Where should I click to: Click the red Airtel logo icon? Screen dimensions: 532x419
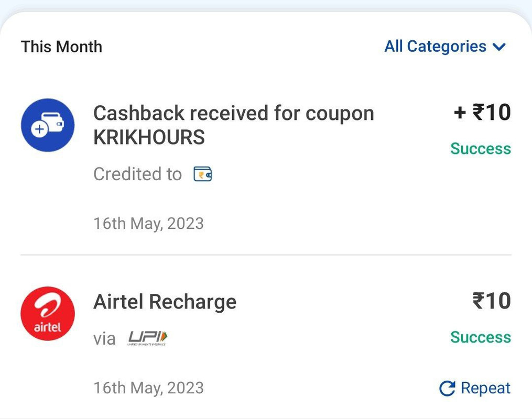click(48, 314)
